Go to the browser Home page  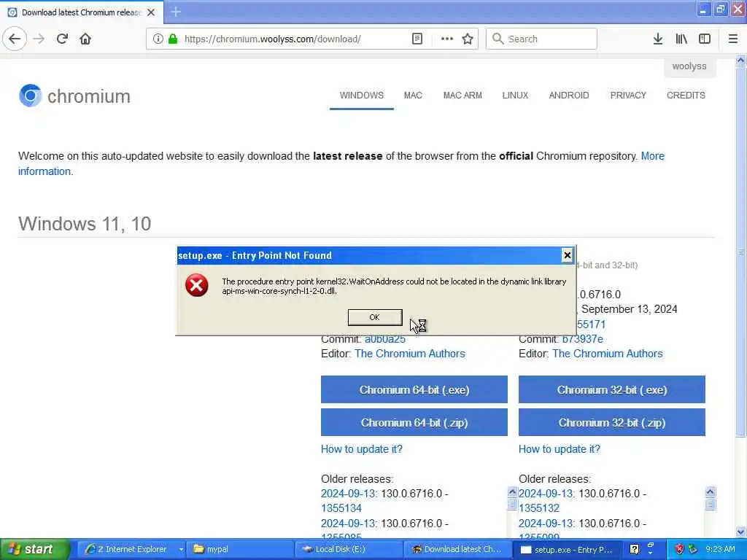[x=85, y=39]
